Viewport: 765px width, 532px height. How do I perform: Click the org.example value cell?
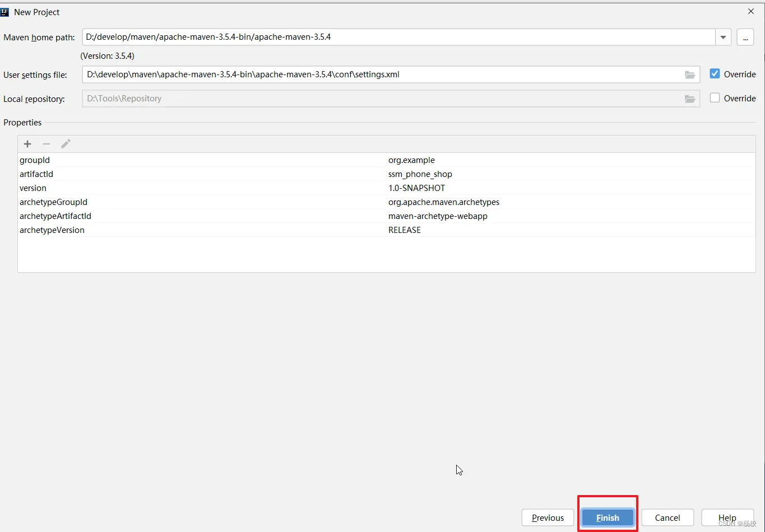411,160
